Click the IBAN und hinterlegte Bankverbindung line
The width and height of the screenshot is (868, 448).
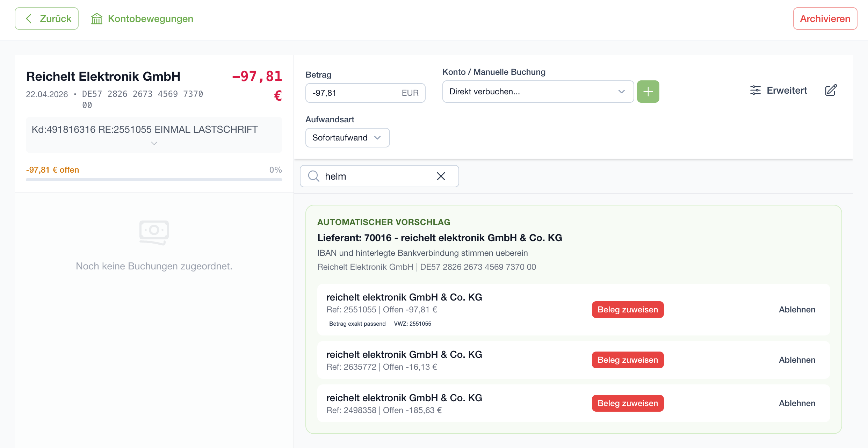pyautogui.click(x=422, y=253)
